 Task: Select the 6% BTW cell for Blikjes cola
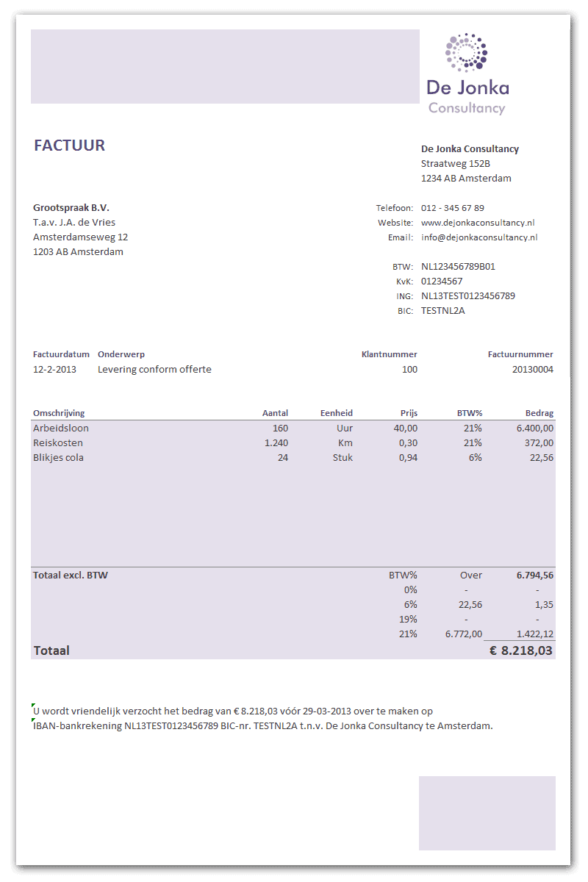pos(475,458)
